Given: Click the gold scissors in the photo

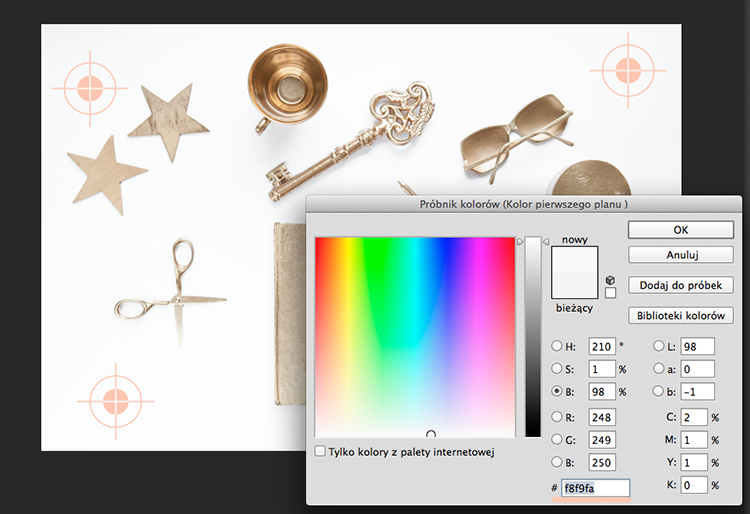Looking at the screenshot, I should (170, 292).
